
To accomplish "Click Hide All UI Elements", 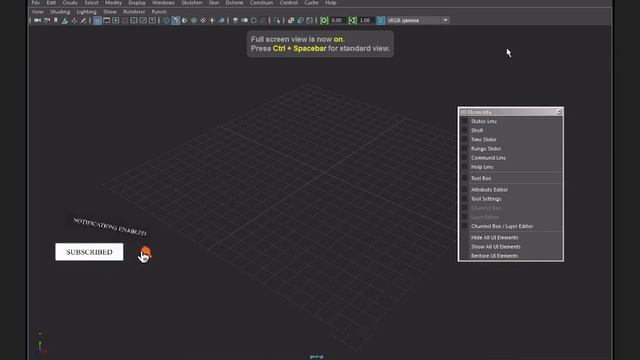I will (x=495, y=238).
